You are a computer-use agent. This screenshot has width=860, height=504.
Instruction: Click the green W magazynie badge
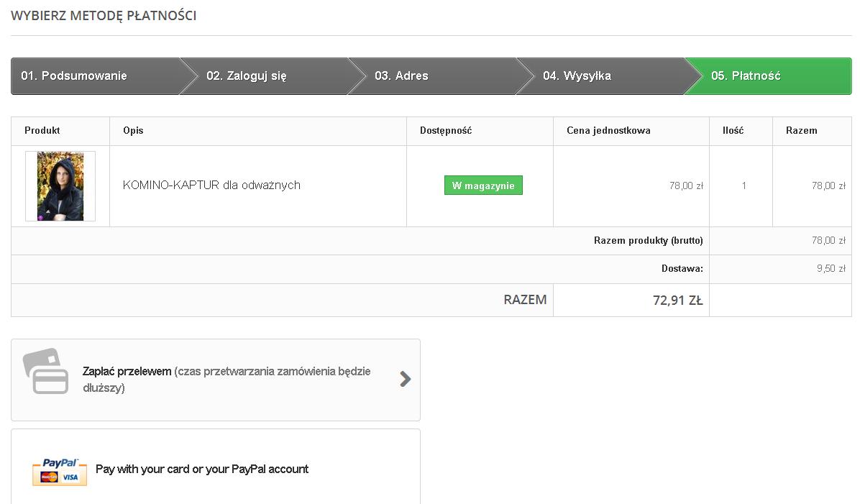pyautogui.click(x=483, y=185)
